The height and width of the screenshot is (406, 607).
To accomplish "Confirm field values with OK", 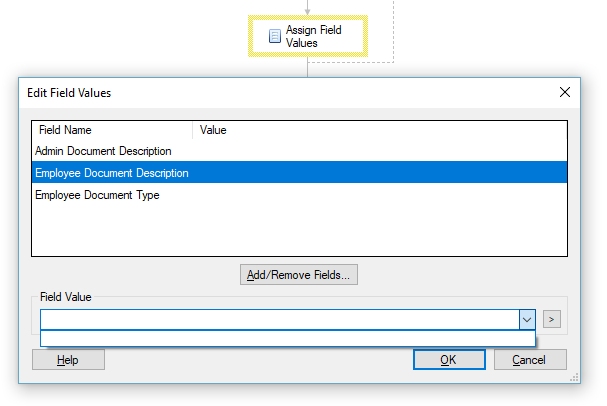I will tap(449, 360).
